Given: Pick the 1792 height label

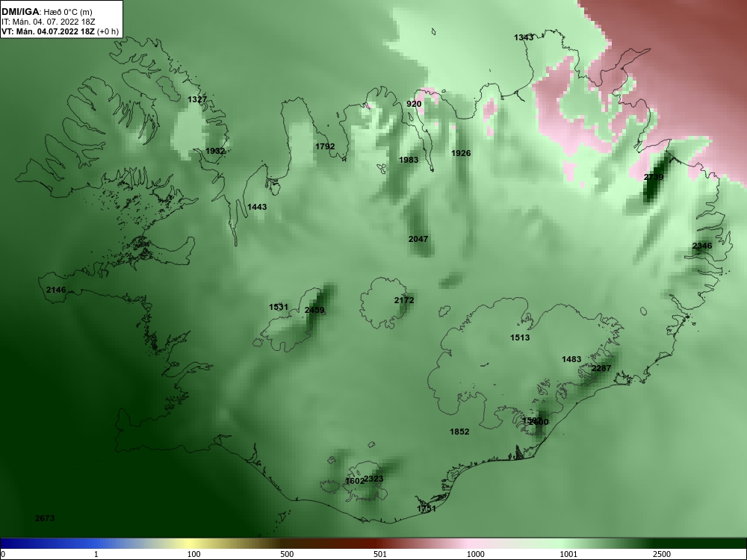Looking at the screenshot, I should pyautogui.click(x=325, y=146).
